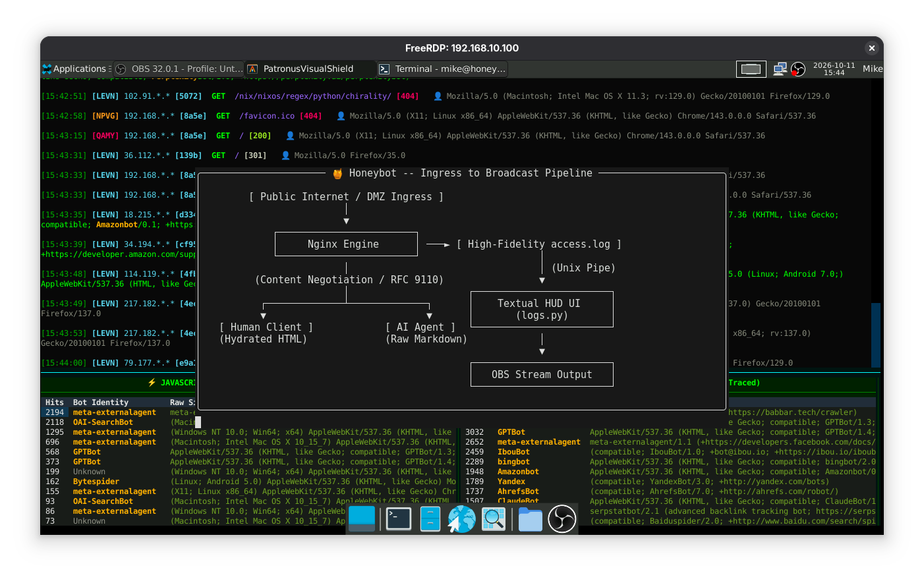Switch to the PatronusVisualShield taskbar window
The width and height of the screenshot is (924, 579).
coord(310,69)
